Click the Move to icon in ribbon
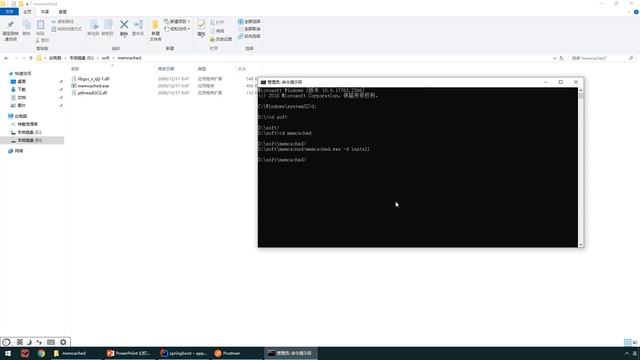 [93, 28]
